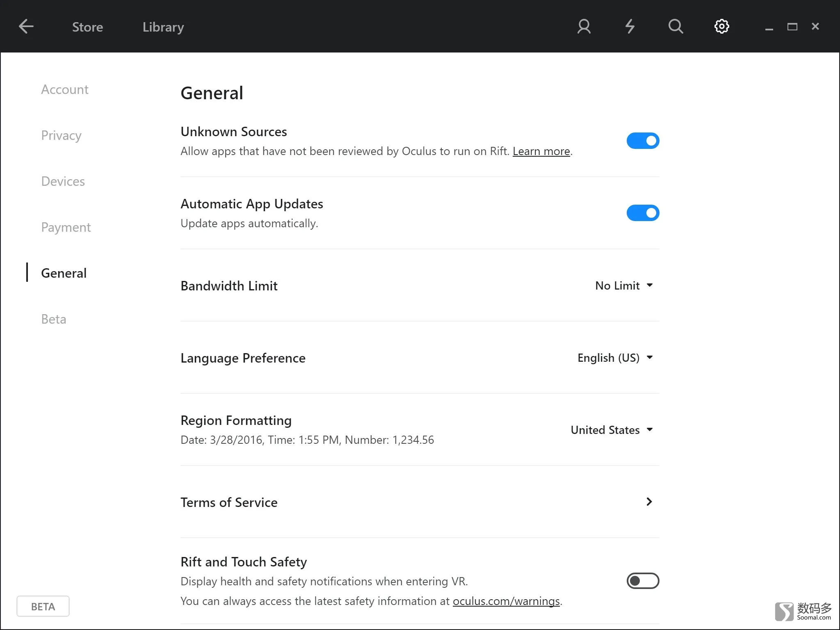Switch to the Store tab

click(x=87, y=27)
